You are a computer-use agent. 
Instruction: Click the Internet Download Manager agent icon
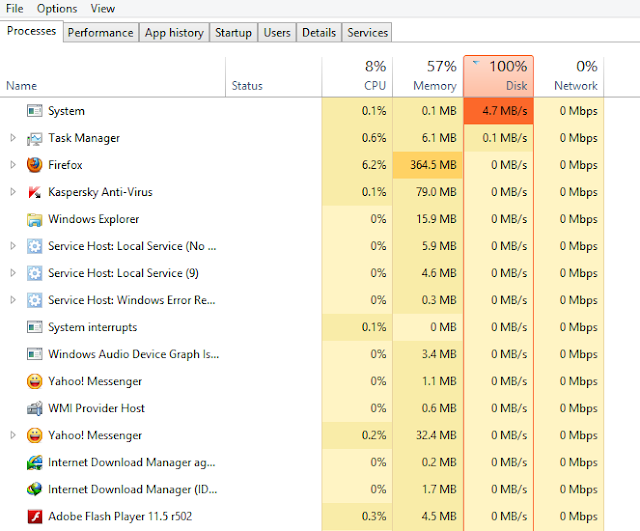point(35,462)
